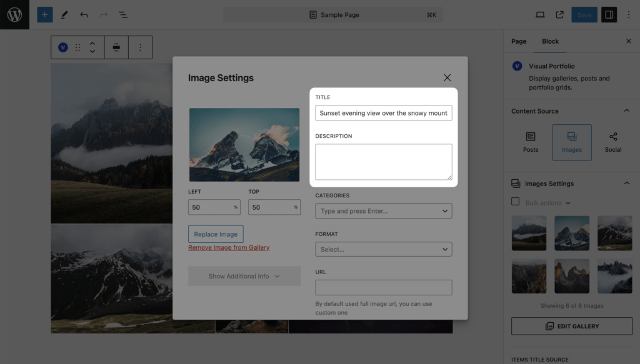Open the block options kebab menu

coord(140,47)
